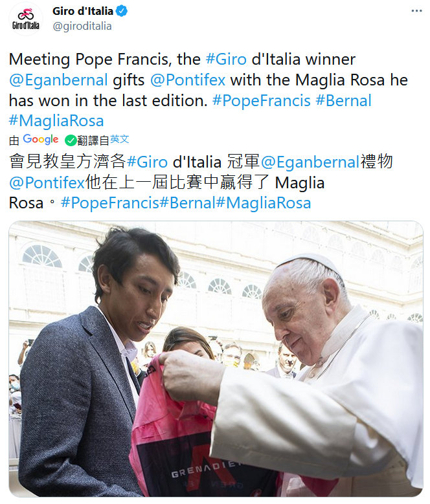This screenshot has height=504, width=430.
Task: Open the three-dot more options menu
Action: pyautogui.click(x=416, y=11)
